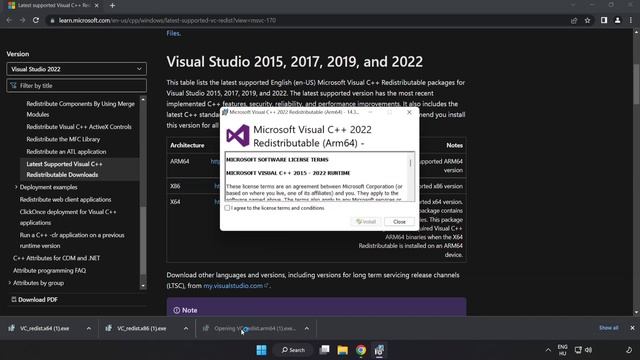Open the Chrome profile icon
This screenshot has height=360, width=640.
pyautogui.click(x=617, y=20)
